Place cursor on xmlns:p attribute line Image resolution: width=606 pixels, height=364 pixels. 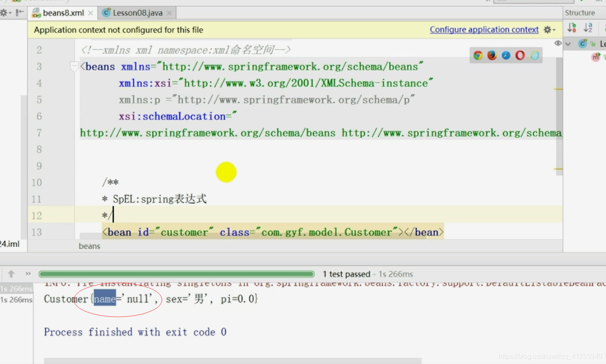(x=266, y=100)
